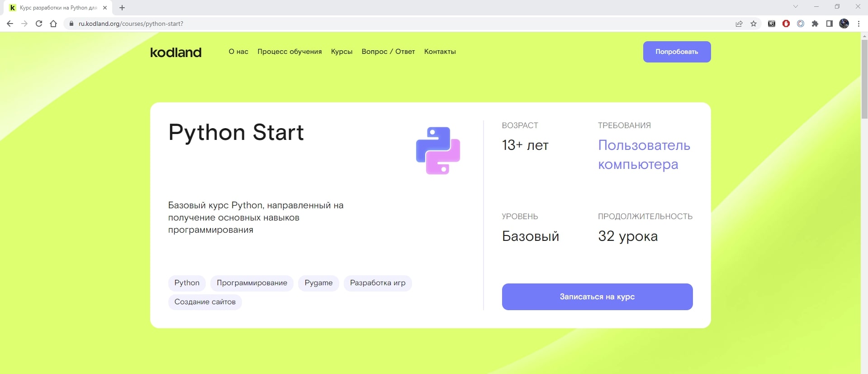Close the Kodland Python course tab
The height and width of the screenshot is (374, 868).
pyautogui.click(x=105, y=8)
